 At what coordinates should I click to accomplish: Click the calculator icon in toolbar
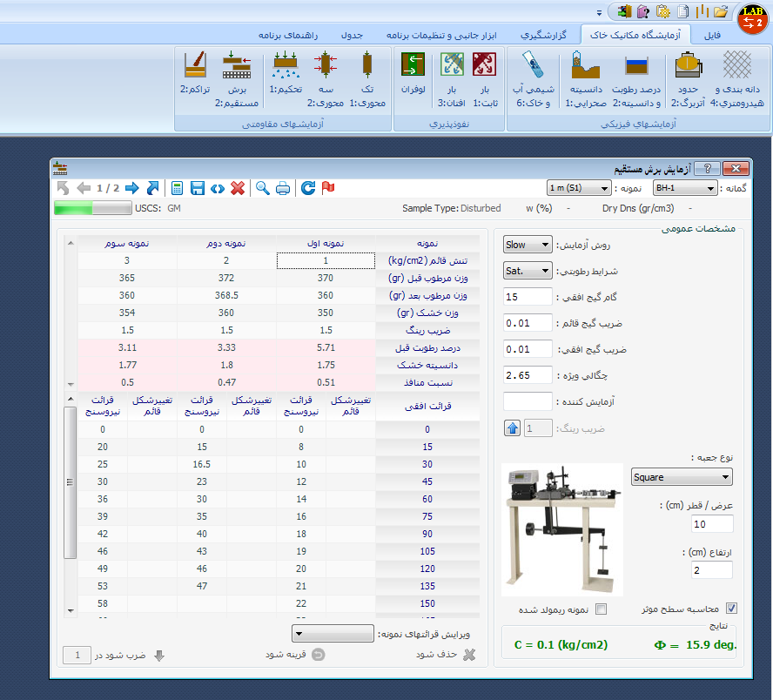point(178,188)
